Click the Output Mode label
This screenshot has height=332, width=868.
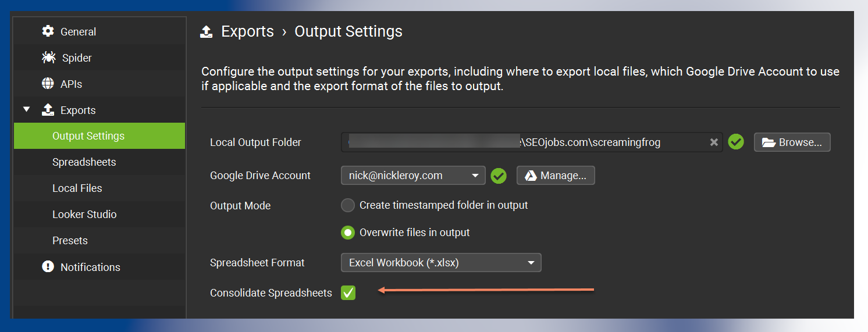coord(240,205)
